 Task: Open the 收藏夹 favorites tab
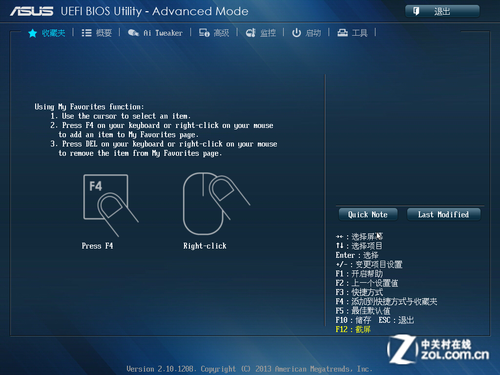click(47, 33)
